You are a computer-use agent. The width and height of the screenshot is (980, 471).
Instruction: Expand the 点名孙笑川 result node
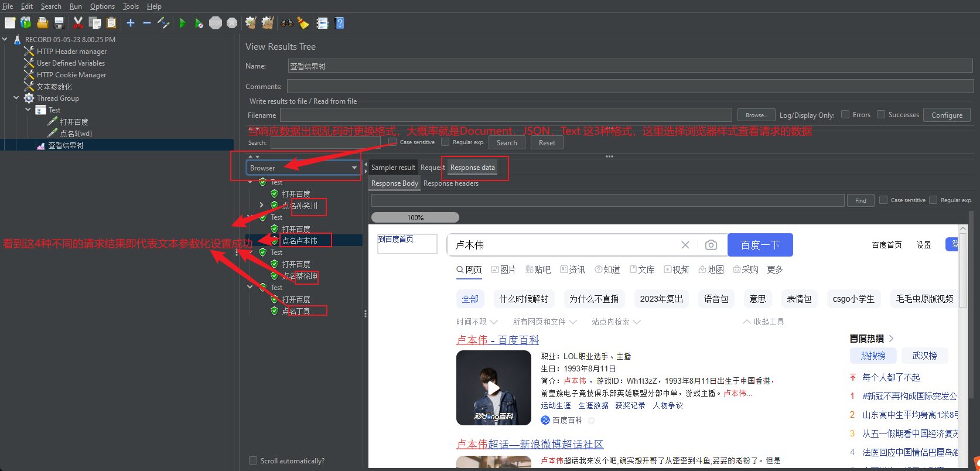click(x=261, y=205)
